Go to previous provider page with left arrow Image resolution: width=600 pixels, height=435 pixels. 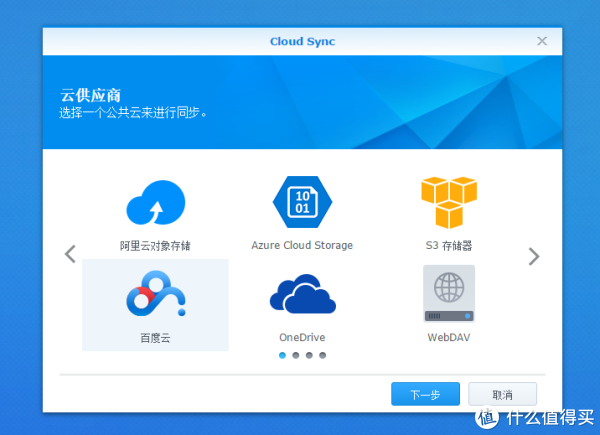[x=70, y=254]
